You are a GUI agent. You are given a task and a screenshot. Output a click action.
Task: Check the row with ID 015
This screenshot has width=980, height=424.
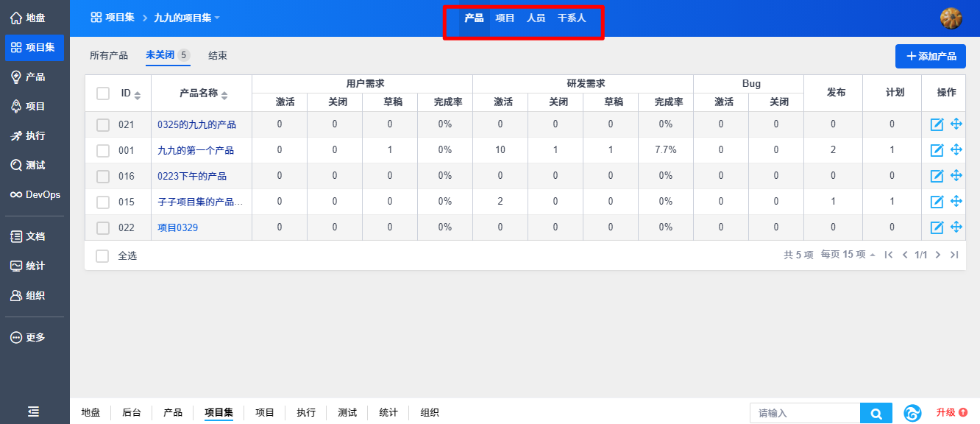tap(103, 202)
